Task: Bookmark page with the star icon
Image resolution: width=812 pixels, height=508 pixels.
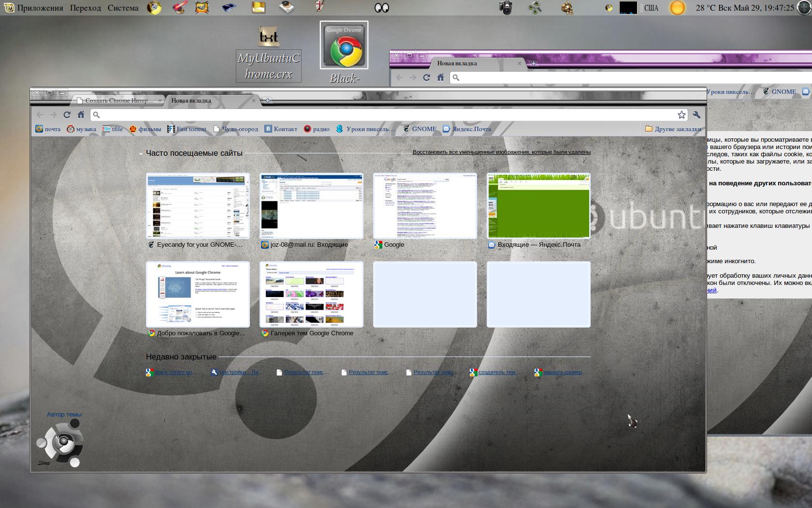Action: pos(681,115)
